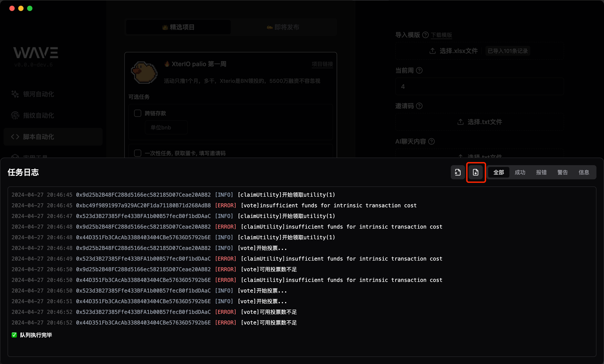Click the 下载模版 link
Viewport: 604px width, 364px height.
(441, 35)
